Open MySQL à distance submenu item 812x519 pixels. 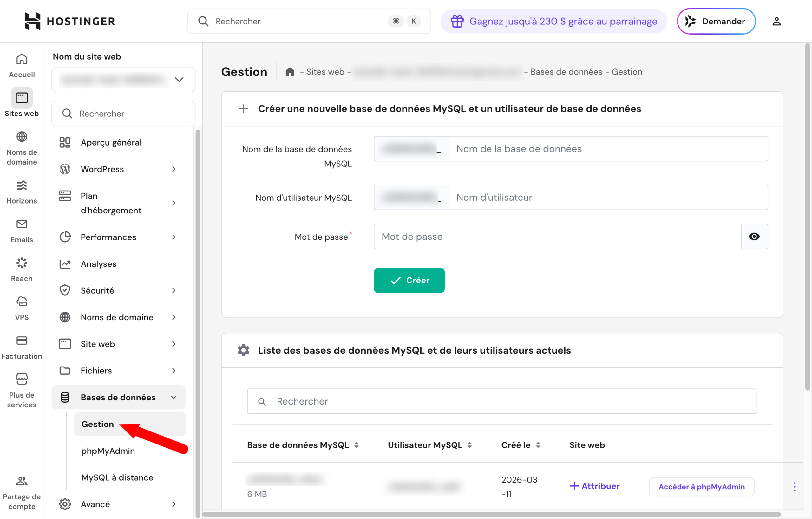pyautogui.click(x=129, y=477)
